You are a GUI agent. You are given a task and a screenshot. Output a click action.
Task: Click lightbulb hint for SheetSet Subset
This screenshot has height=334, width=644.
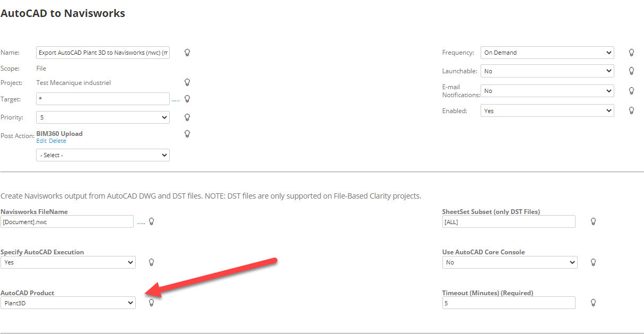[593, 221]
